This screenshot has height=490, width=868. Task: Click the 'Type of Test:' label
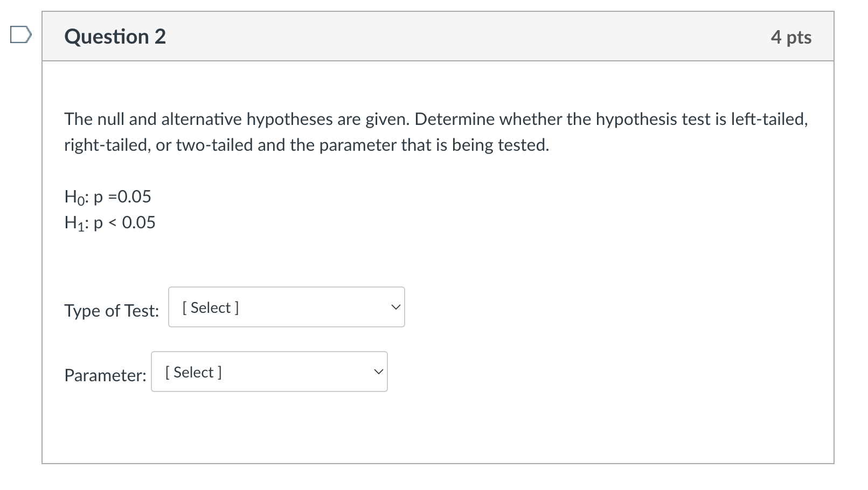coord(112,311)
